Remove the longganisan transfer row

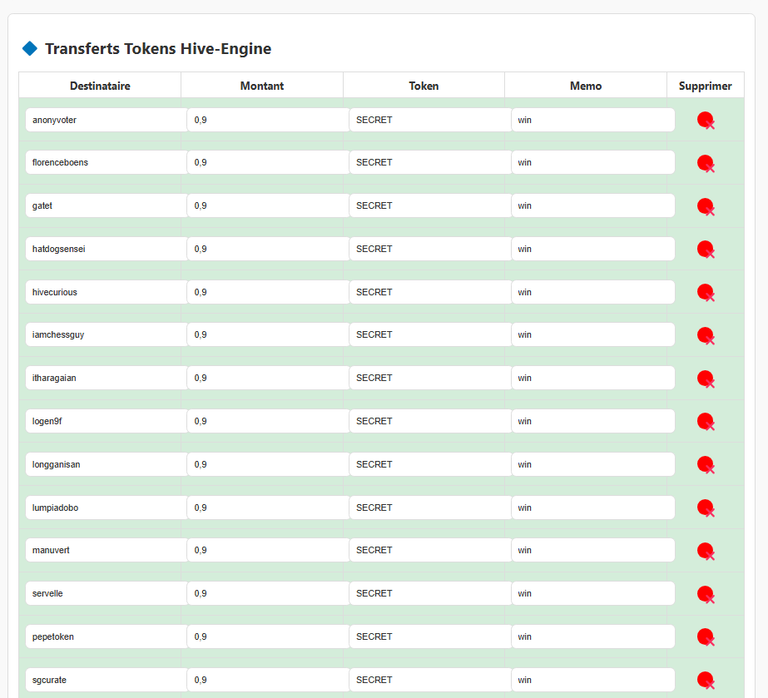[x=705, y=464]
